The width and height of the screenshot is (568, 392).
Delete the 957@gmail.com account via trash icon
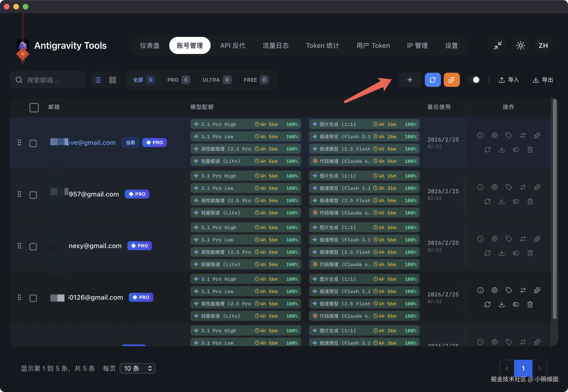[x=530, y=201]
